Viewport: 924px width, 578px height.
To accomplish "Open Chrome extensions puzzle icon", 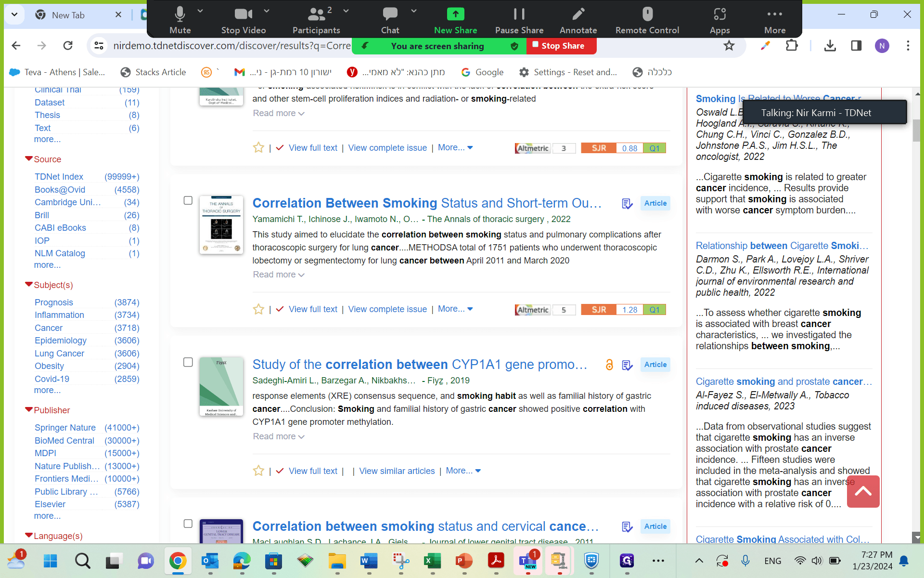I will (x=792, y=46).
